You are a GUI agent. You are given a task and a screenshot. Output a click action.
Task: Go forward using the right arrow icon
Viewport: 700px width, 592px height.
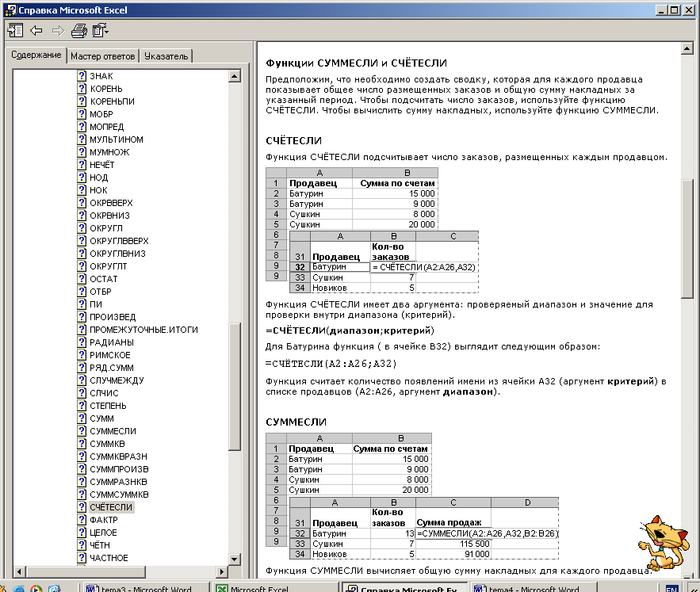tap(58, 30)
